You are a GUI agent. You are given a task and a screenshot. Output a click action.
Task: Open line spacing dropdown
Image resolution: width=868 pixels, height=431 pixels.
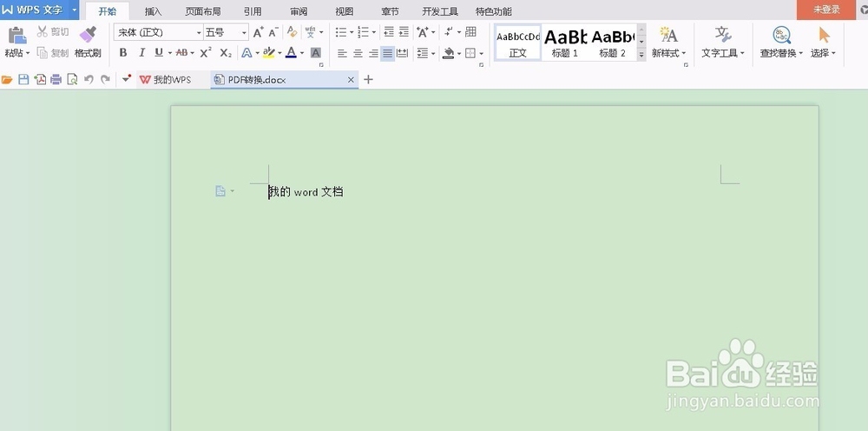click(x=433, y=54)
